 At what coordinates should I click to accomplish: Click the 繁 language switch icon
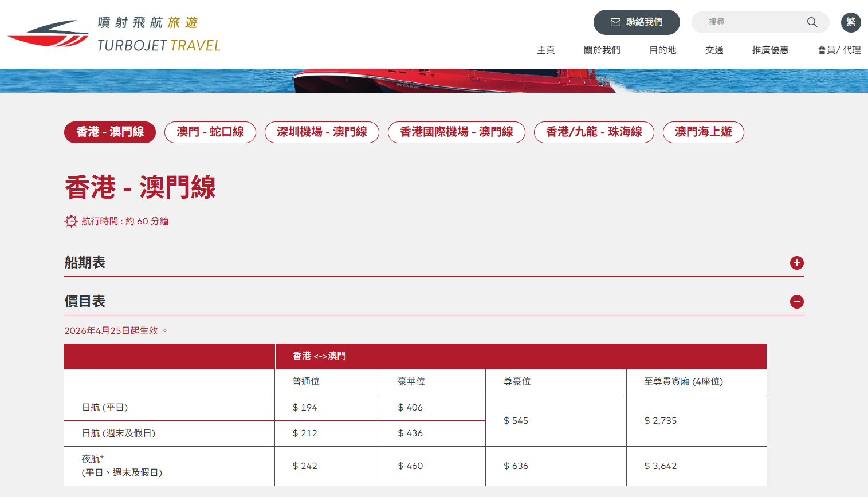point(851,22)
